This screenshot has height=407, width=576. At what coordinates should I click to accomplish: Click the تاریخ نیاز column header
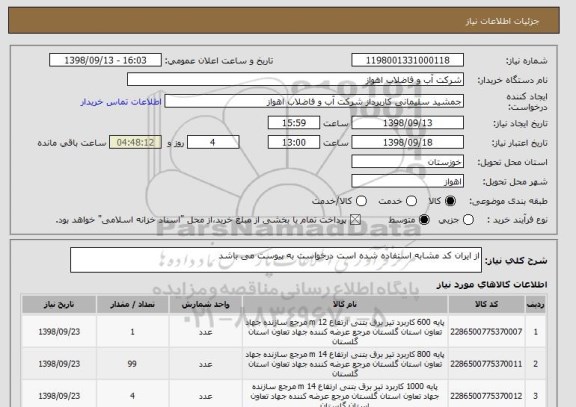(x=59, y=305)
